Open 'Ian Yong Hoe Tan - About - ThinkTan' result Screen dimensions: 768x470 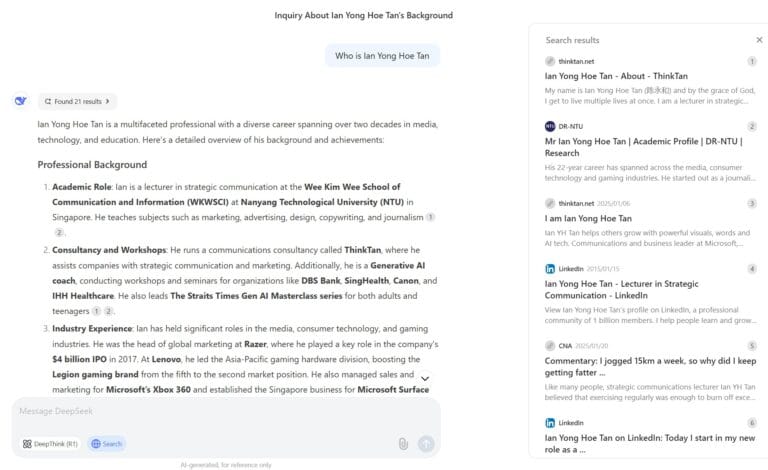pos(615,75)
